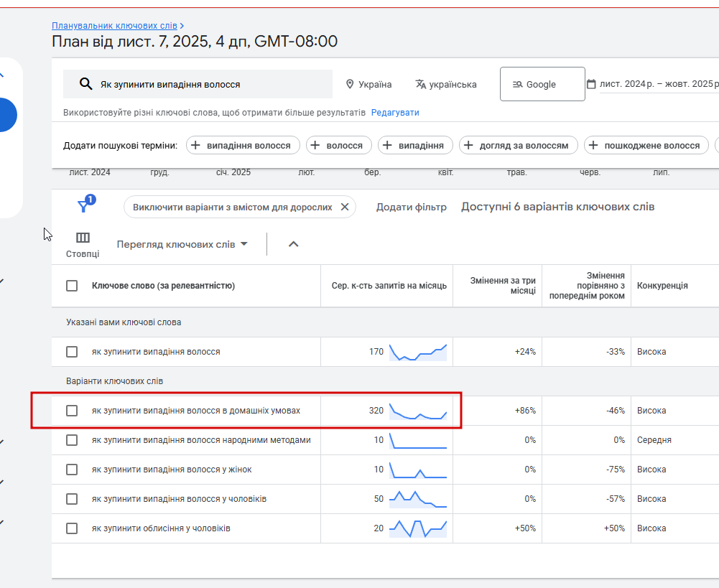
Task: Click trend sparkline for у жінок row
Action: 418,470
